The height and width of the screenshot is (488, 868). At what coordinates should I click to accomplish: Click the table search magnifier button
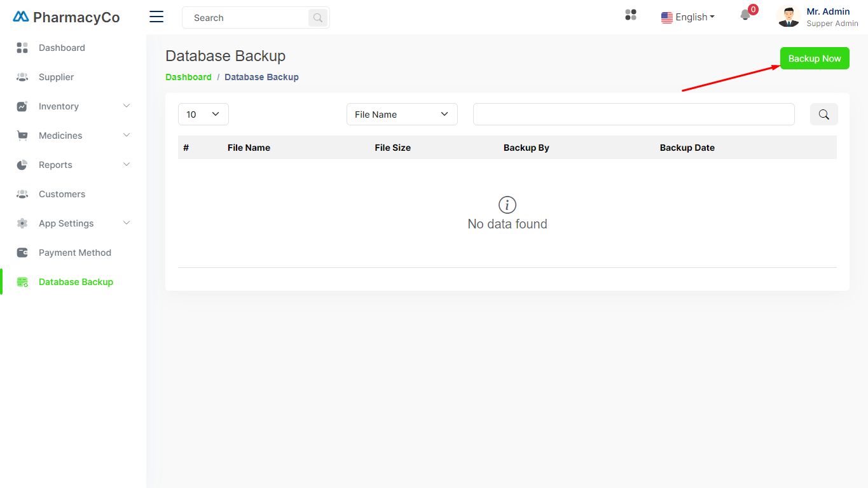point(823,115)
